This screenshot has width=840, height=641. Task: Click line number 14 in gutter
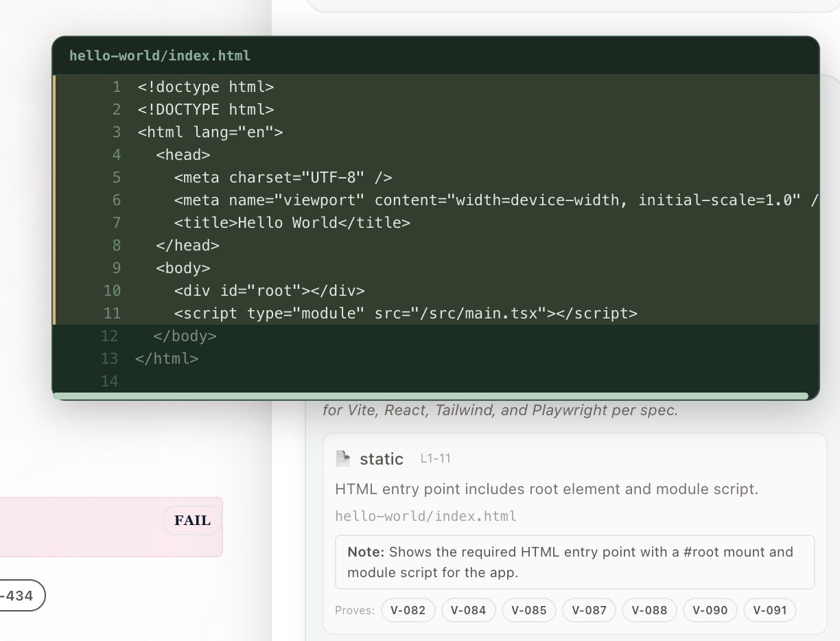(109, 382)
